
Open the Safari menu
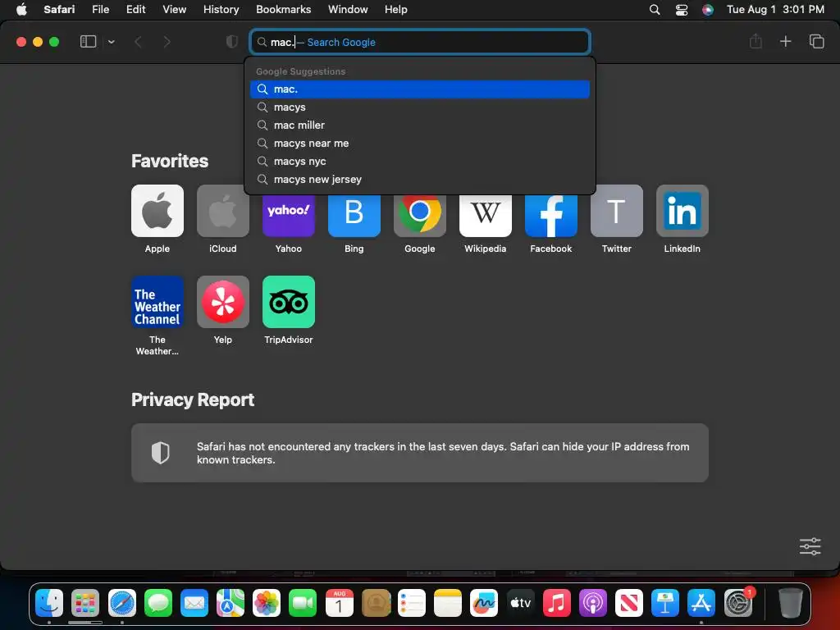tap(59, 10)
